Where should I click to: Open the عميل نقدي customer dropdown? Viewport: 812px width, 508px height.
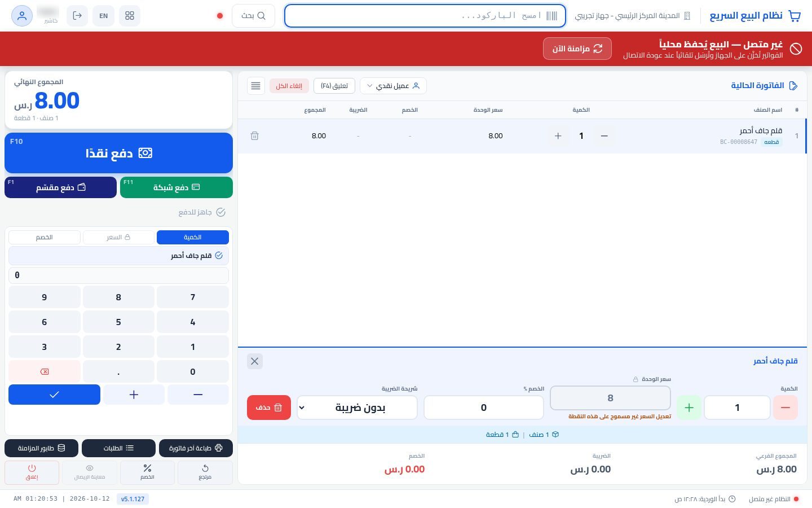click(x=393, y=86)
